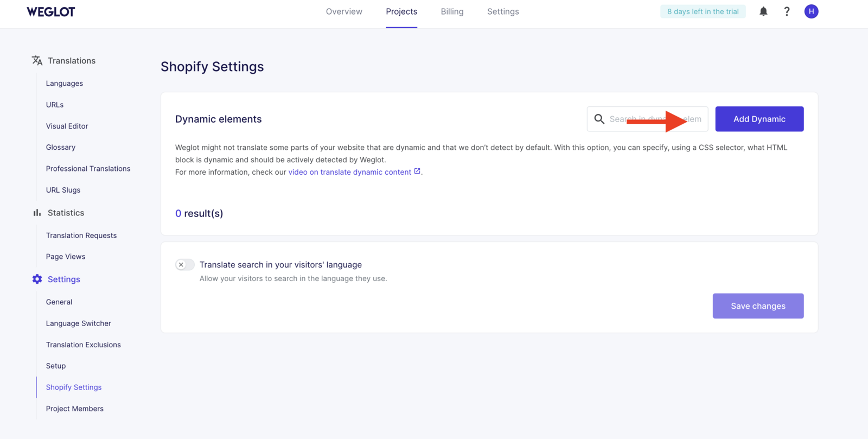
Task: Click the search magnifier icon
Action: (599, 119)
